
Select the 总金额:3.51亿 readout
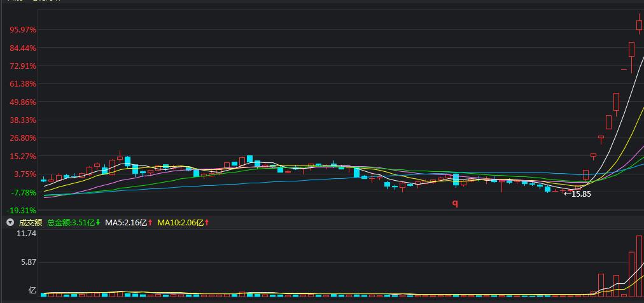70,223
